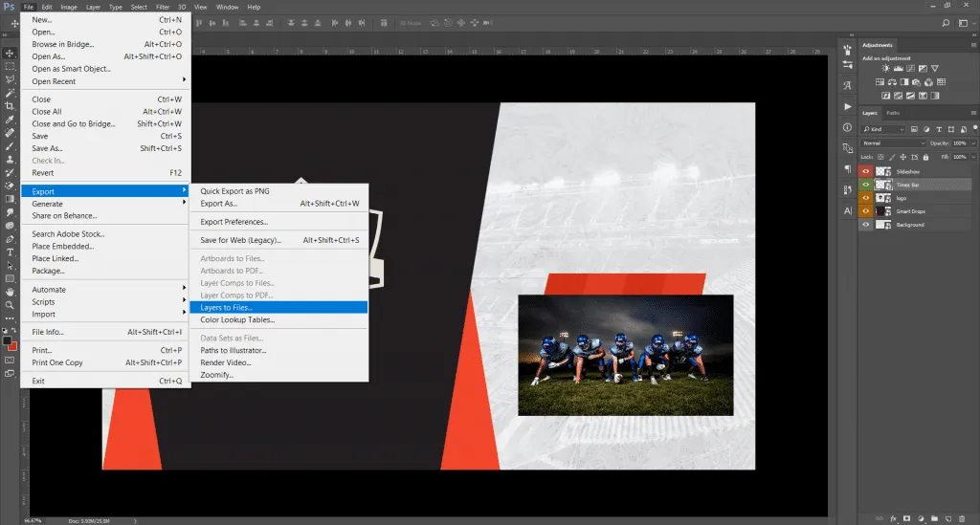Select the Zoom magnifier tool
The height and width of the screenshot is (525, 980).
point(10,304)
